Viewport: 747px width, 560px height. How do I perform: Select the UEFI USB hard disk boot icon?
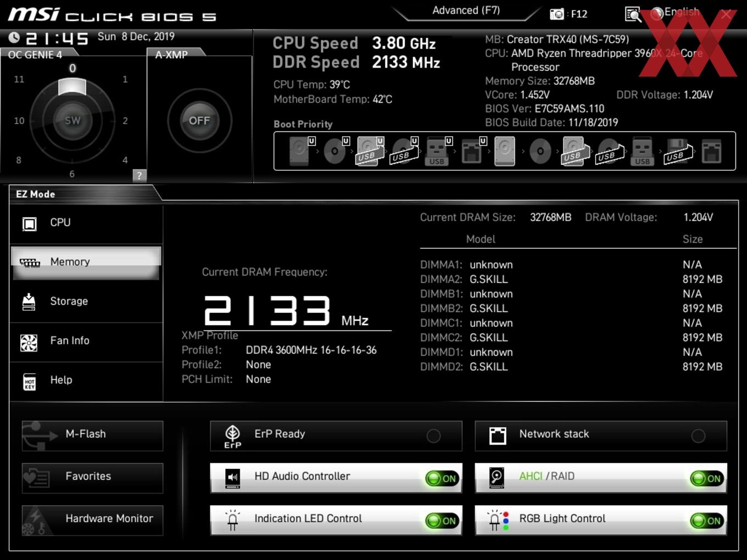point(370,151)
